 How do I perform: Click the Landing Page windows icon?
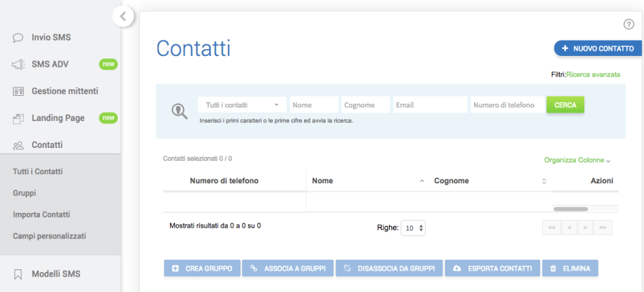click(x=18, y=118)
